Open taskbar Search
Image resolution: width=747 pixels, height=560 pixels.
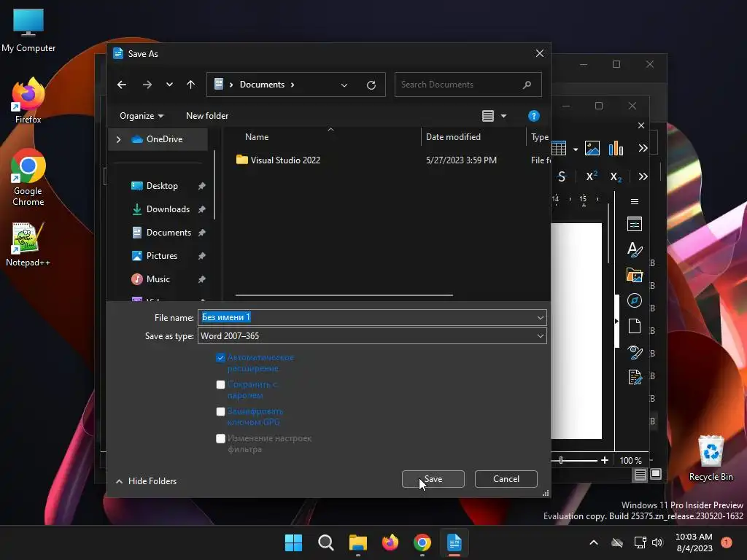click(x=326, y=542)
